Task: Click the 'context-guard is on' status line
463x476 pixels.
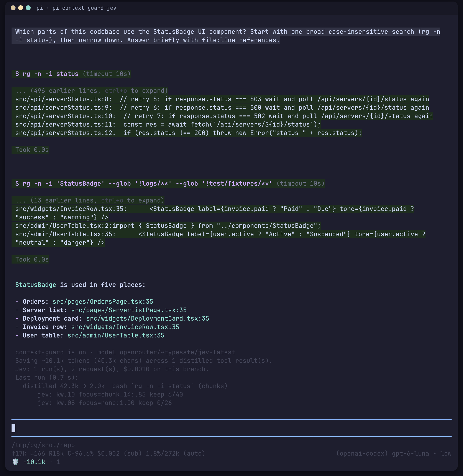Action: click(125, 352)
